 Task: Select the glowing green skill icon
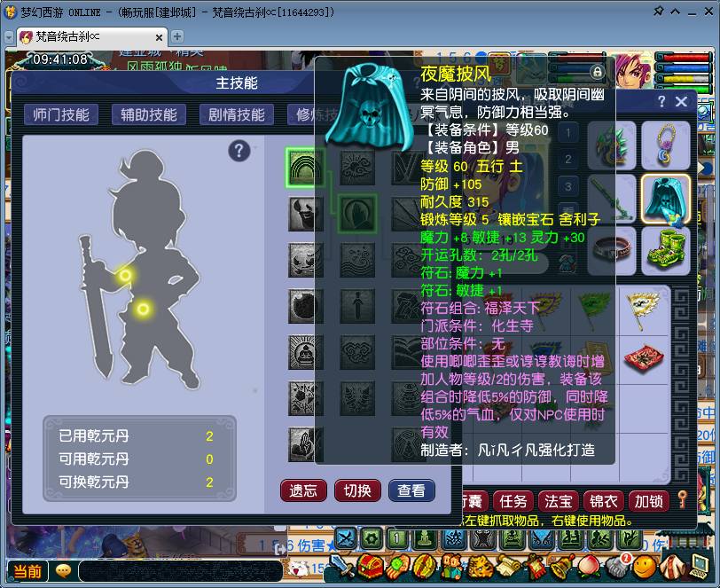301,165
